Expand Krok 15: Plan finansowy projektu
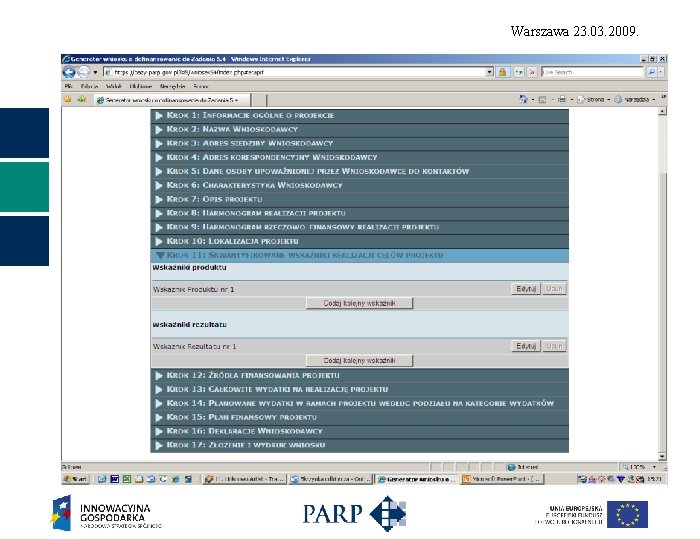The image size is (700, 539). [359, 417]
